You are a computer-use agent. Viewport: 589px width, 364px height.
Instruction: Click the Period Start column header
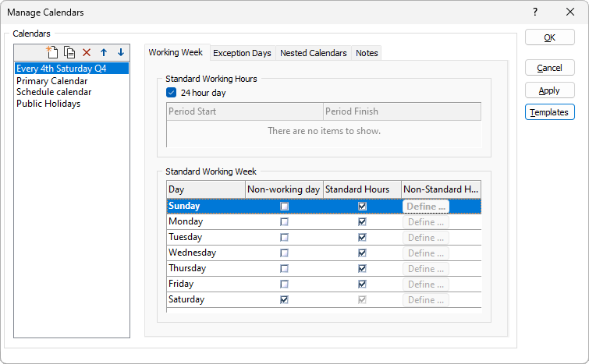click(244, 111)
